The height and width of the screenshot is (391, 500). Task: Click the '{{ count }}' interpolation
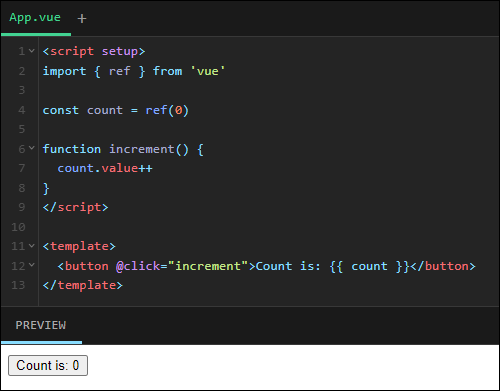click(369, 266)
